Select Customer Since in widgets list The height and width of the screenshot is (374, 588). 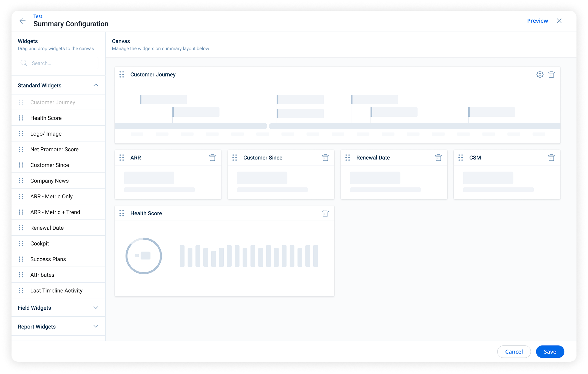tap(58, 165)
